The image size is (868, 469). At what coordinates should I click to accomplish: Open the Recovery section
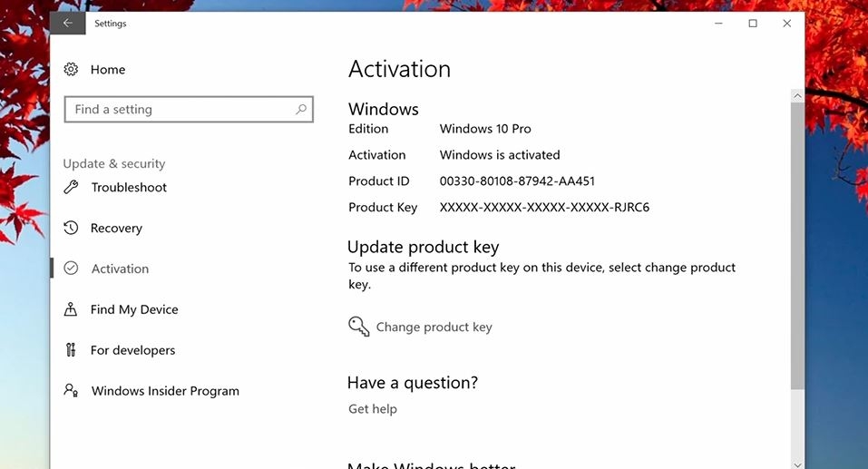[x=116, y=228]
